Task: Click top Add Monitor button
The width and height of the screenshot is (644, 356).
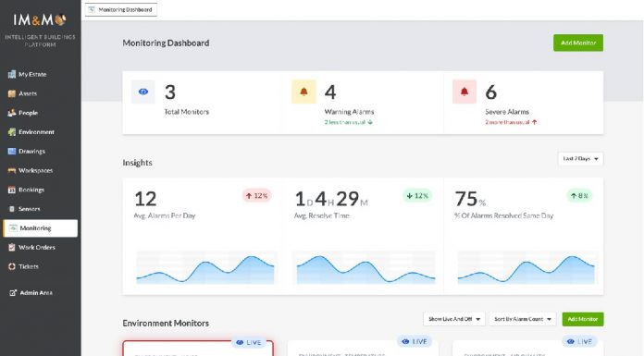Action: point(578,43)
